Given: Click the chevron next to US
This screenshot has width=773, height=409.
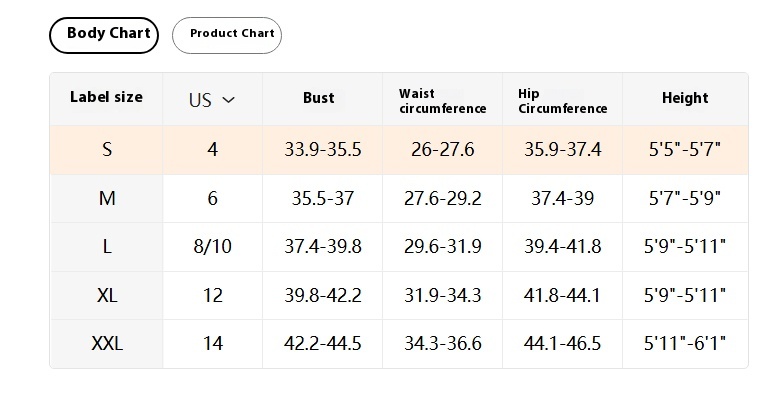Looking at the screenshot, I should tap(228, 100).
